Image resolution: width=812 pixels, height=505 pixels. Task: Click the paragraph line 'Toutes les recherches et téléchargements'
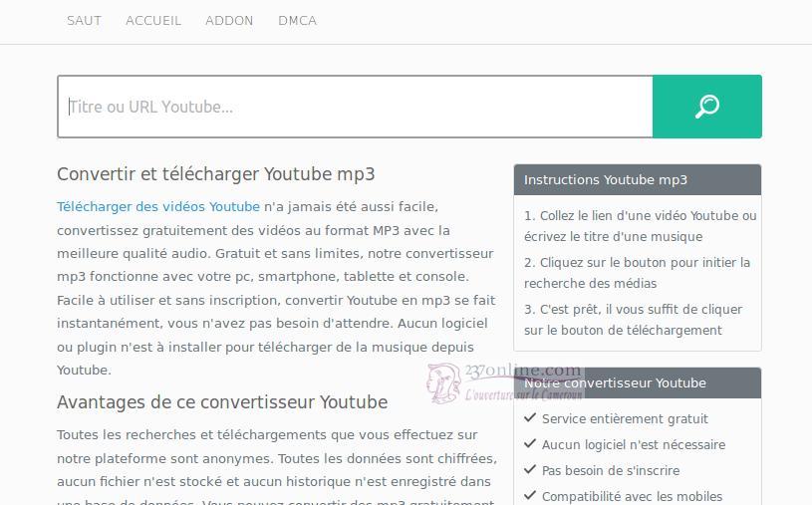(x=267, y=435)
